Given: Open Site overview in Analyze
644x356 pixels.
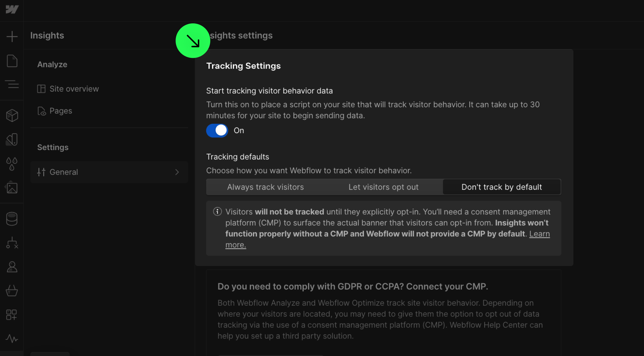Looking at the screenshot, I should (68, 89).
